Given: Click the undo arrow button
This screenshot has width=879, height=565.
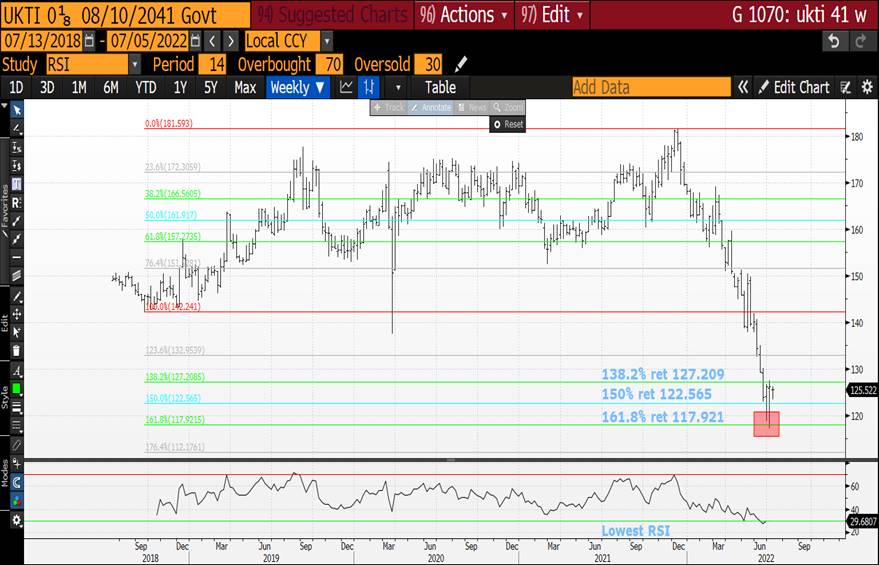Looking at the screenshot, I should [834, 41].
